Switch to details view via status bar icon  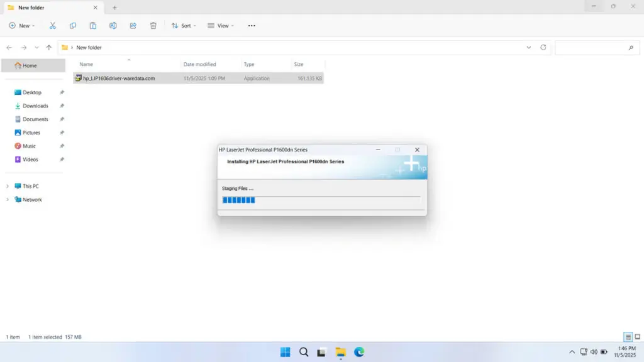click(627, 337)
